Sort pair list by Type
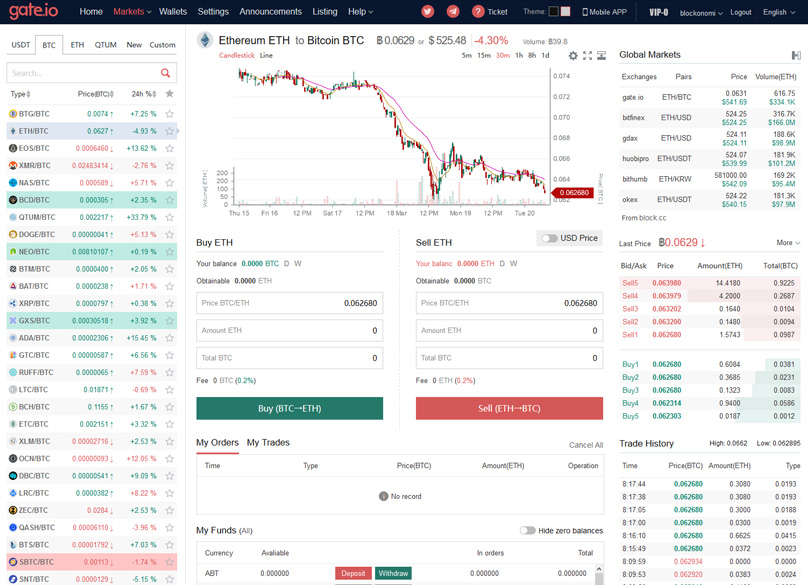Viewport: 808px width, 585px height. tap(21, 94)
